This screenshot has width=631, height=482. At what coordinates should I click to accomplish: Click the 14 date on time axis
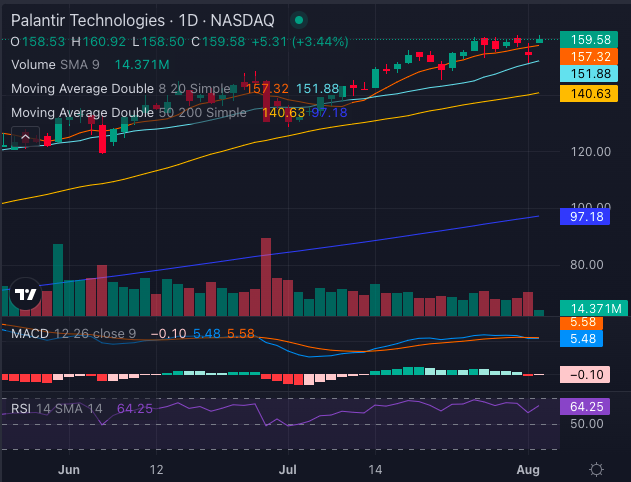[x=375, y=470]
